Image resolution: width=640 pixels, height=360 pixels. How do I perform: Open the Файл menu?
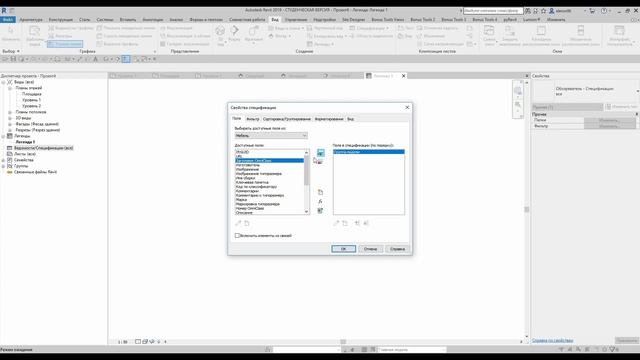click(8, 20)
